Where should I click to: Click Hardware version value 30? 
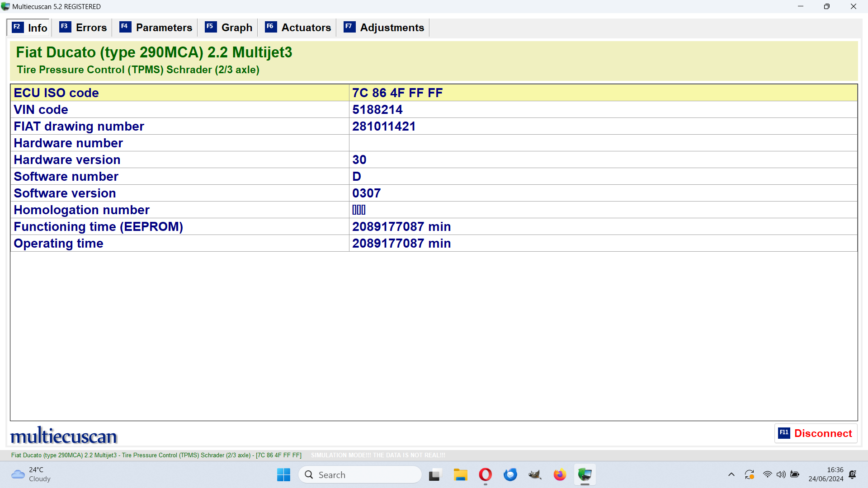pyautogui.click(x=359, y=160)
